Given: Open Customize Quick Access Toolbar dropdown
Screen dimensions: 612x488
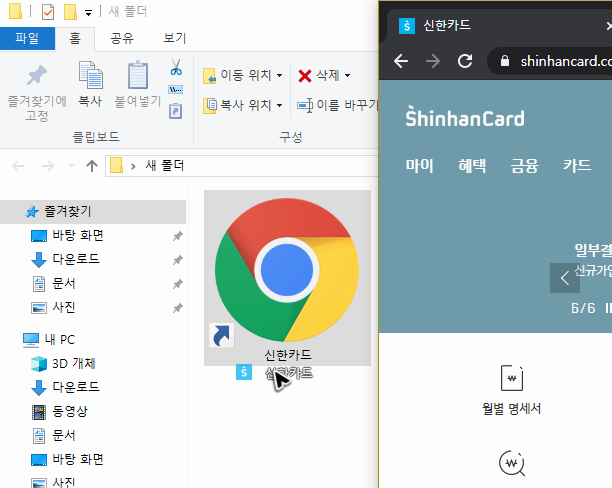Looking at the screenshot, I should click(89, 13).
